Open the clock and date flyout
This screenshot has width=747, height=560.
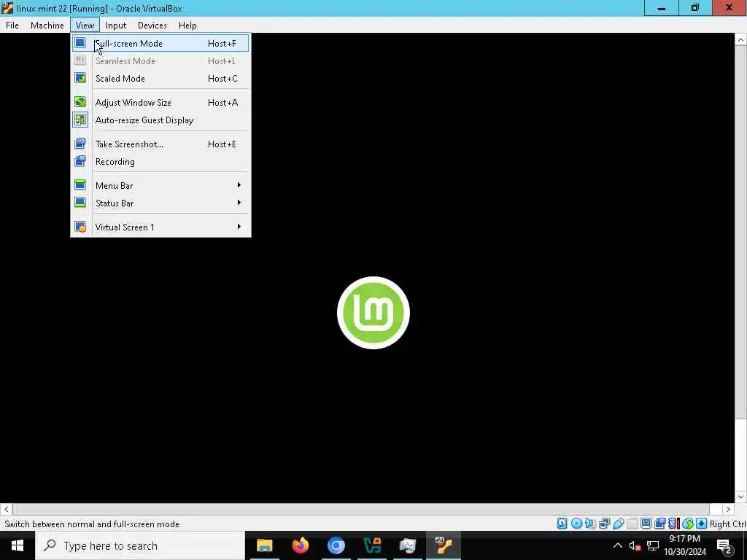coord(685,545)
